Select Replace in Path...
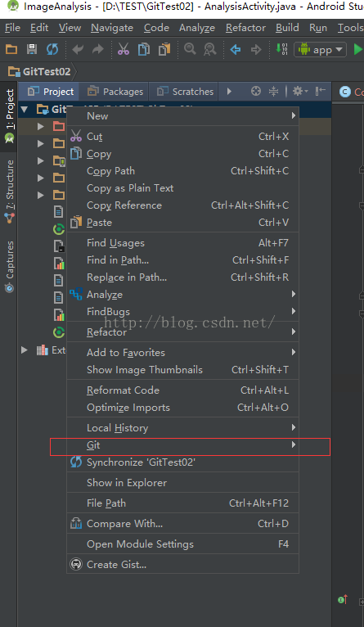Screen dimensions: 364x627 (182, 277)
